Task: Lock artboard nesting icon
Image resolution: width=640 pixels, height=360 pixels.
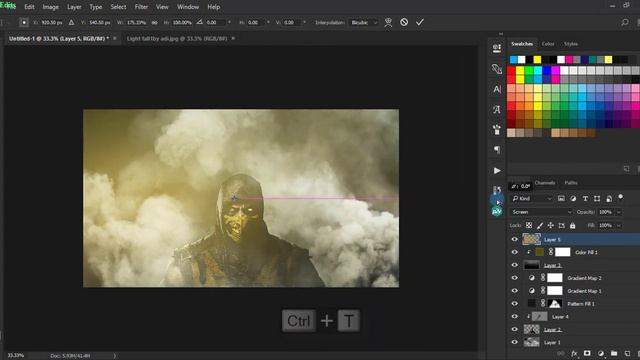Action: tap(562, 225)
